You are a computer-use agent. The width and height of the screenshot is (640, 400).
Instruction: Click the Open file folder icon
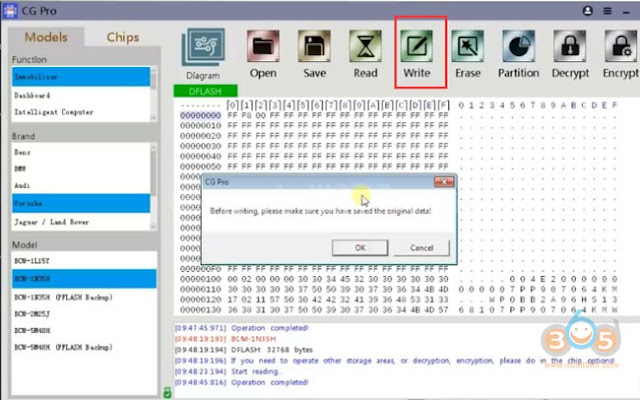click(263, 46)
